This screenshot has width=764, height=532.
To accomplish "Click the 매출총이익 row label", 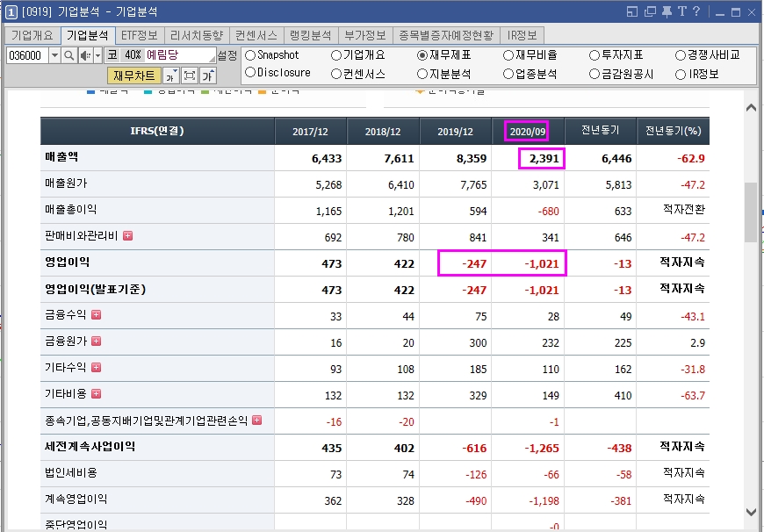I will 71,210.
